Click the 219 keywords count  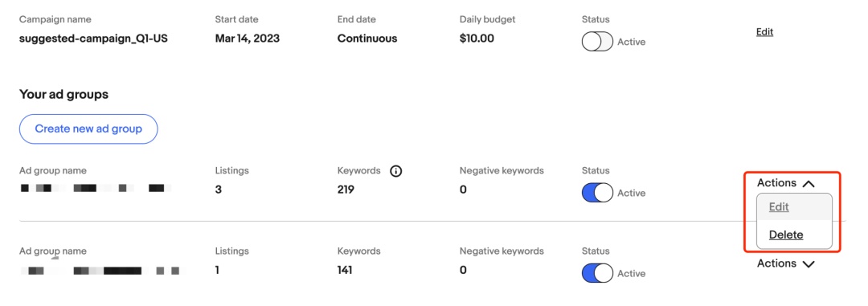click(x=346, y=190)
